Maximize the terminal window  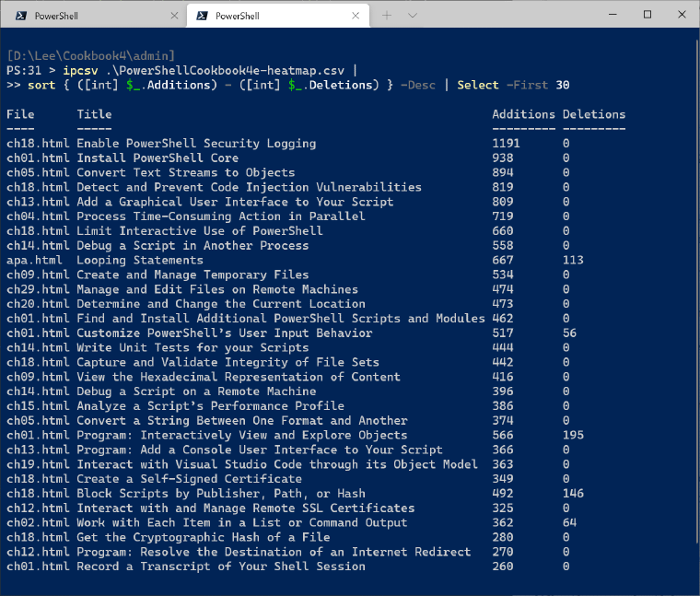click(x=647, y=15)
